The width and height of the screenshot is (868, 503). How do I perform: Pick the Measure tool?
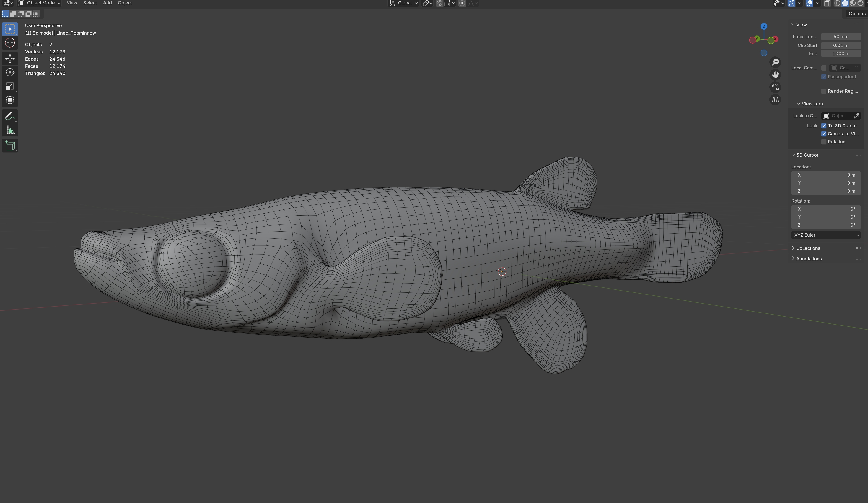pyautogui.click(x=10, y=130)
